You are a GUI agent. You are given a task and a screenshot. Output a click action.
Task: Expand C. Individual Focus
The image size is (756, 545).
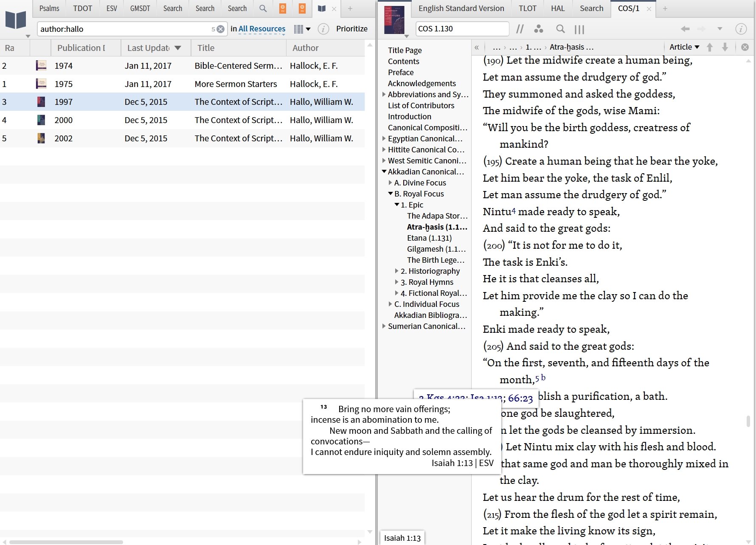point(390,304)
